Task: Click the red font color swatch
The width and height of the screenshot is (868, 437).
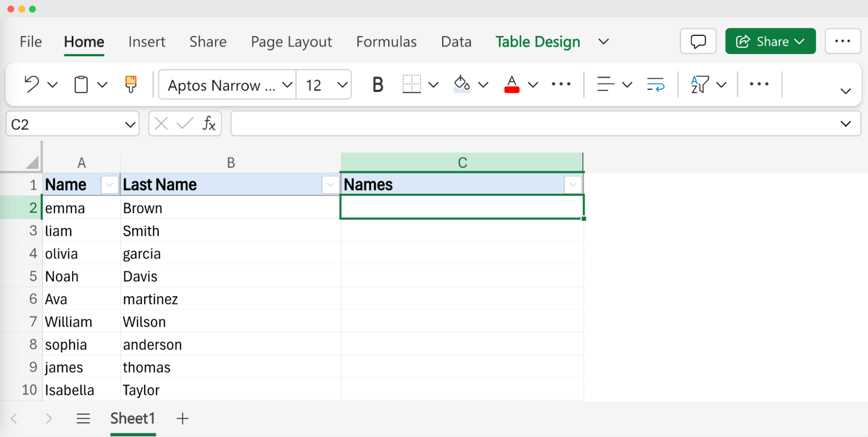Action: click(511, 90)
